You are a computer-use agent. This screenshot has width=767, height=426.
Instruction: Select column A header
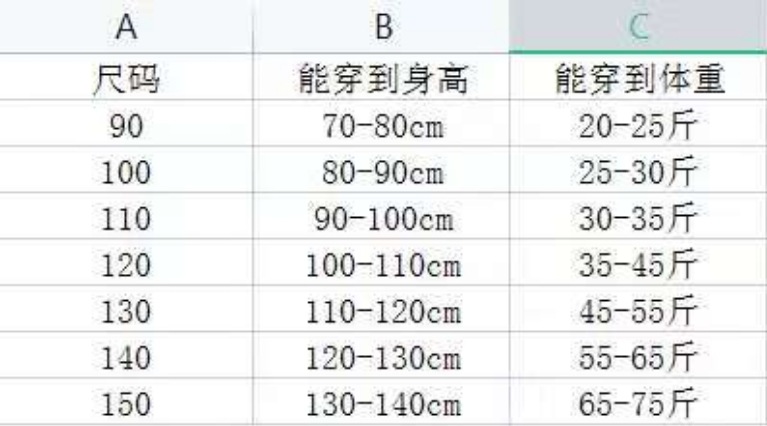[127, 27]
